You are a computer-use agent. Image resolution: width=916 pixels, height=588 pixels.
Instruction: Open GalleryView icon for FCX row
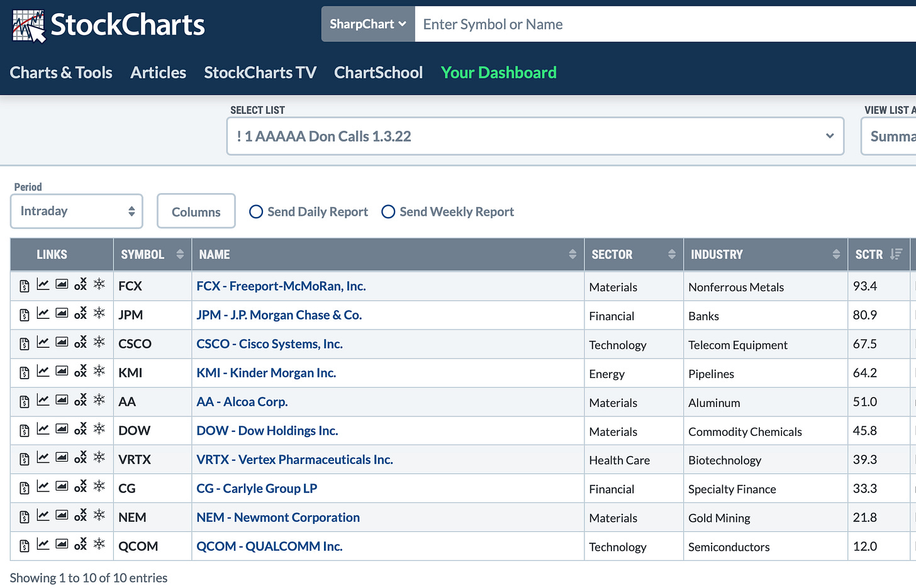[x=62, y=284]
